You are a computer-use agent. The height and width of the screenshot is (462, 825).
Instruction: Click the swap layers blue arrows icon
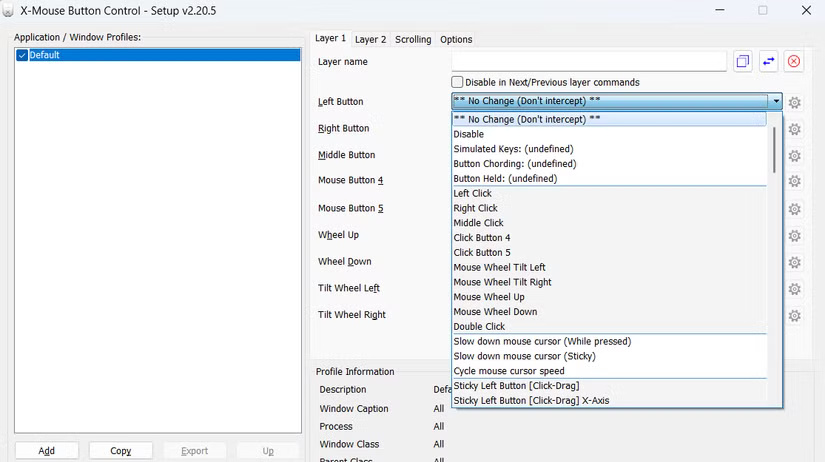pyautogui.click(x=769, y=61)
